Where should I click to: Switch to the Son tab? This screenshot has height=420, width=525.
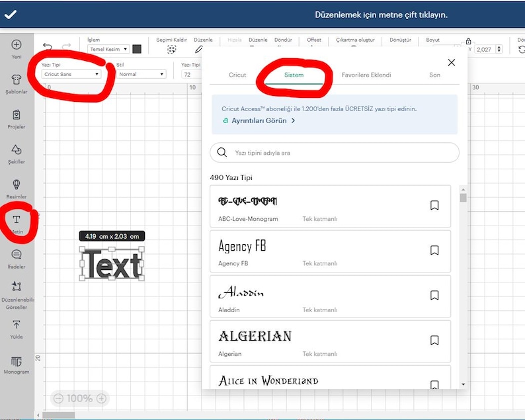tap(434, 75)
